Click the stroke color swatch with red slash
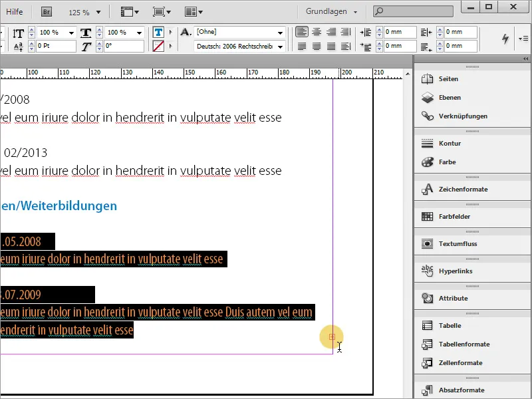Viewport: 532px width, 399px height. tap(158, 46)
